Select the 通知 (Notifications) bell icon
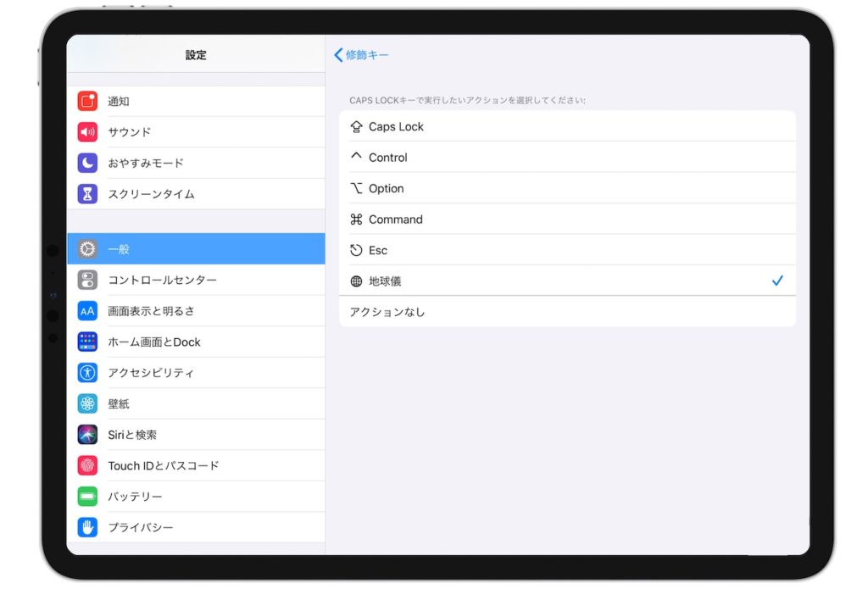868x589 pixels. pyautogui.click(x=87, y=101)
